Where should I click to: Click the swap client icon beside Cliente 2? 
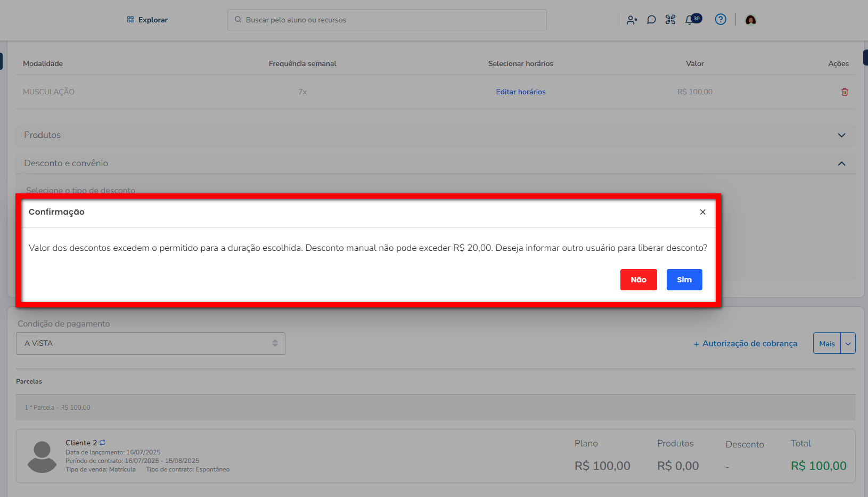pos(103,443)
